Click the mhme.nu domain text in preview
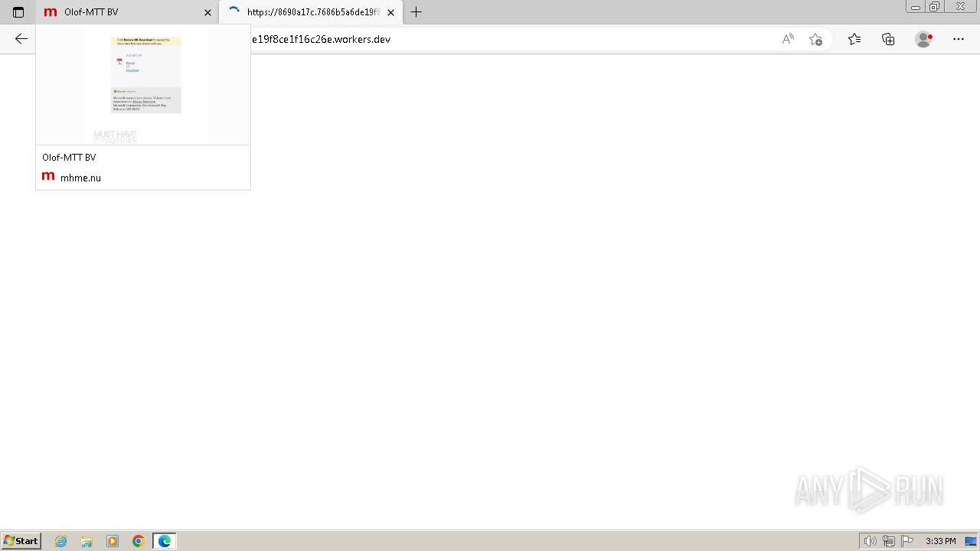 pos(80,178)
